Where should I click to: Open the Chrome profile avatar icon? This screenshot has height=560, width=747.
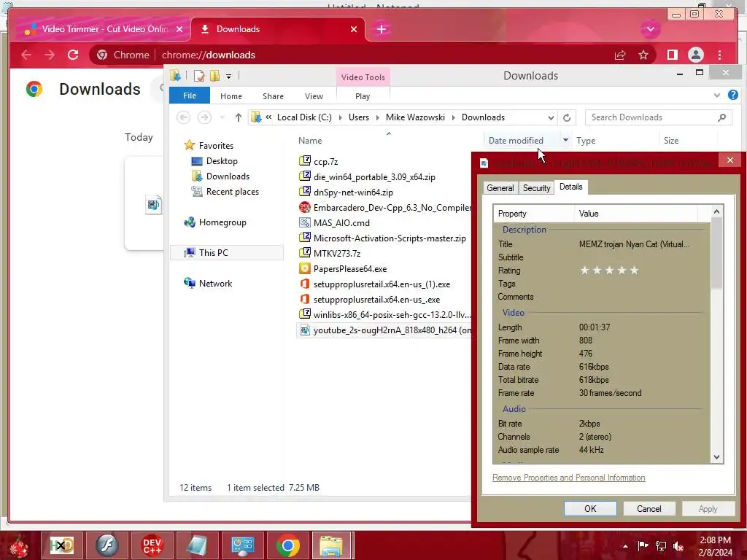click(695, 55)
